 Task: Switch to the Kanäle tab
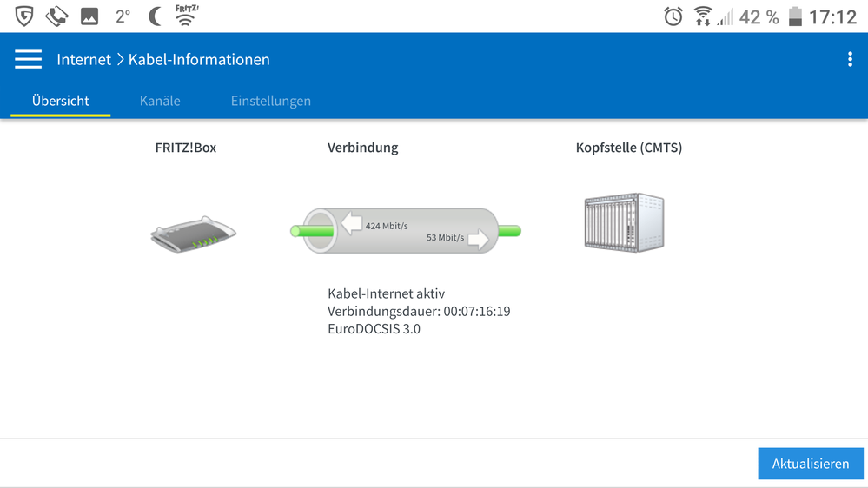tap(160, 101)
